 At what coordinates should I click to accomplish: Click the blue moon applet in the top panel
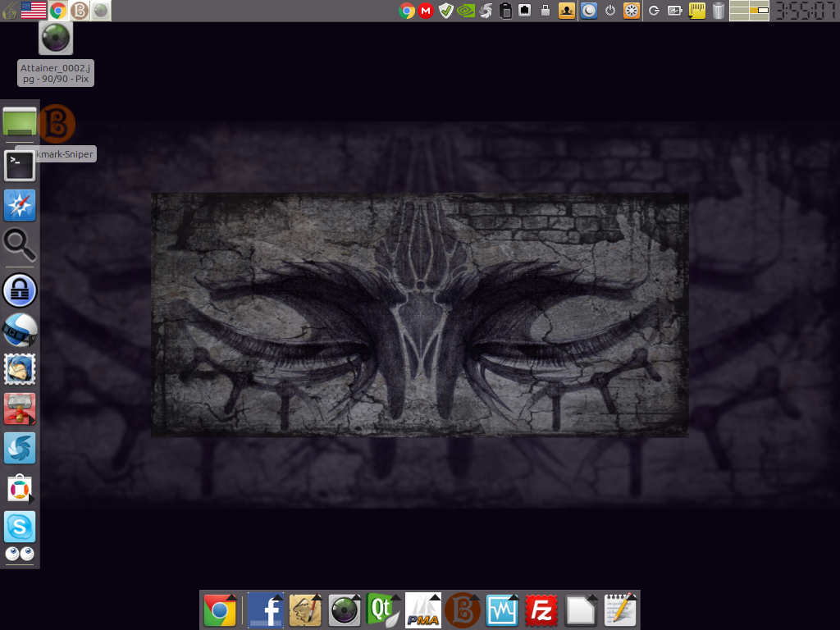(589, 10)
